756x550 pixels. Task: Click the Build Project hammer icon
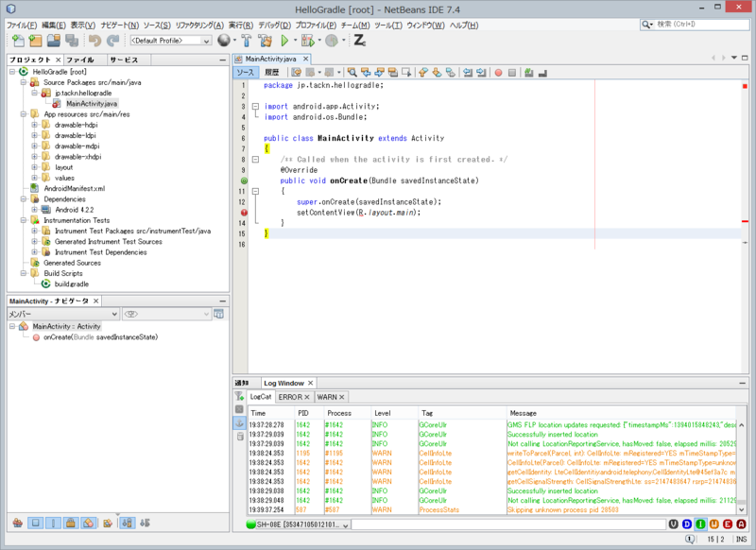tap(247, 41)
